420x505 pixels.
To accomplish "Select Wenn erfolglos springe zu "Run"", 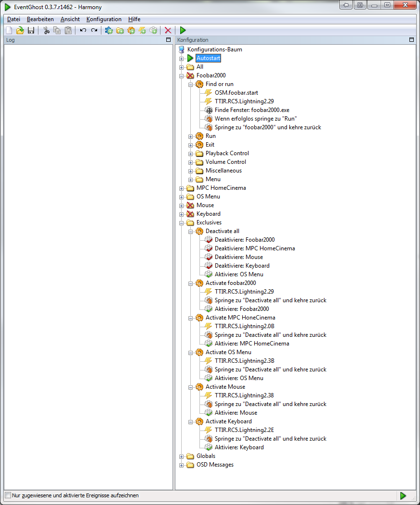I will [256, 119].
